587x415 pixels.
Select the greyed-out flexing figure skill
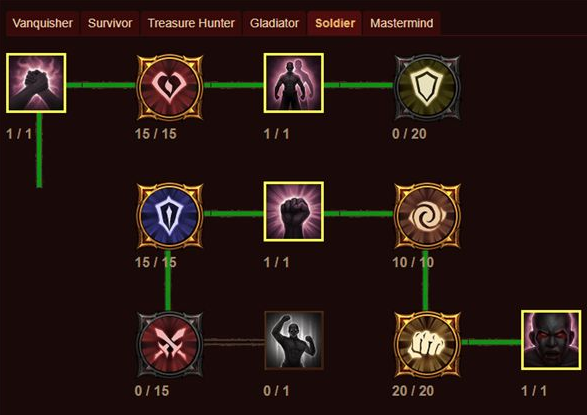(294, 340)
